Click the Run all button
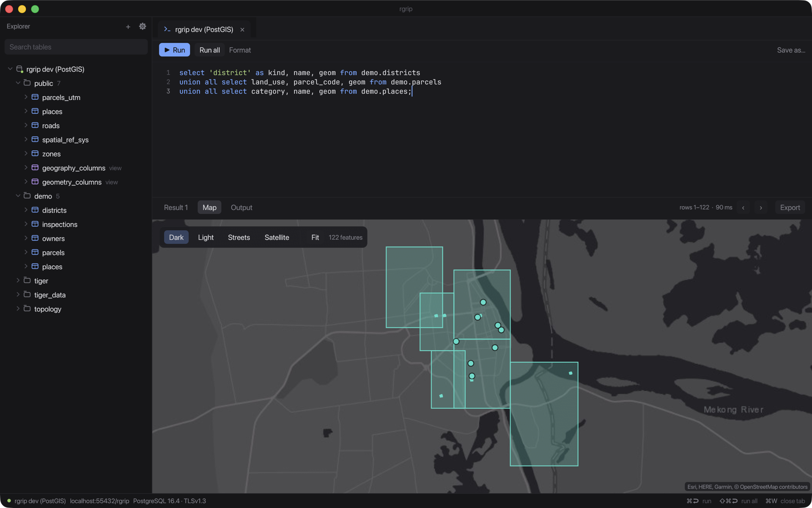The image size is (812, 508). (x=209, y=50)
